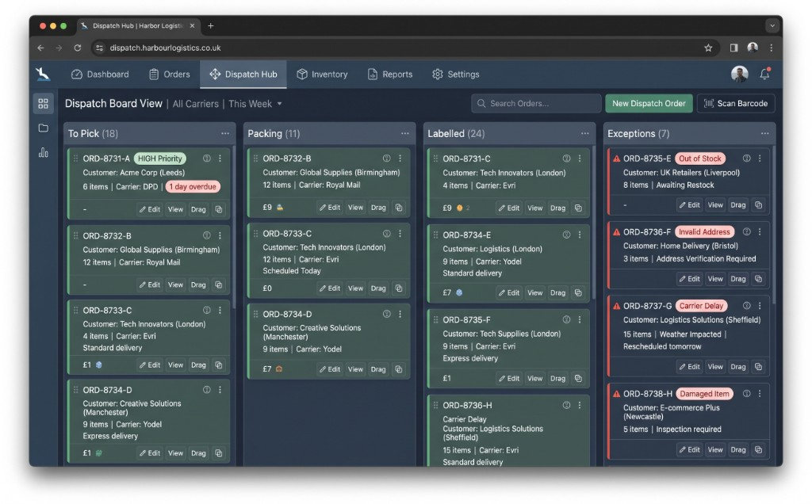Click warning triangle on ORD-8738-H card
The width and height of the screenshot is (812, 504).
point(616,394)
